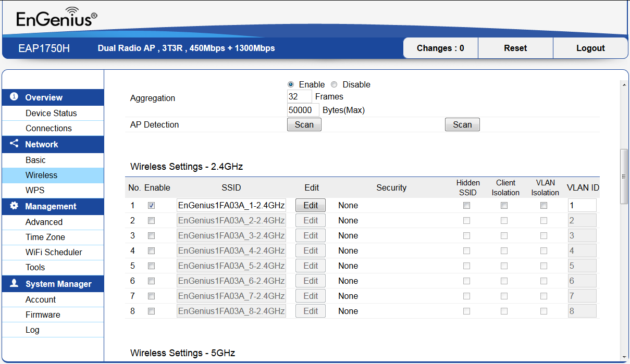The height and width of the screenshot is (364, 630).
Task: Click the Overview info icon
Action: coord(14,97)
